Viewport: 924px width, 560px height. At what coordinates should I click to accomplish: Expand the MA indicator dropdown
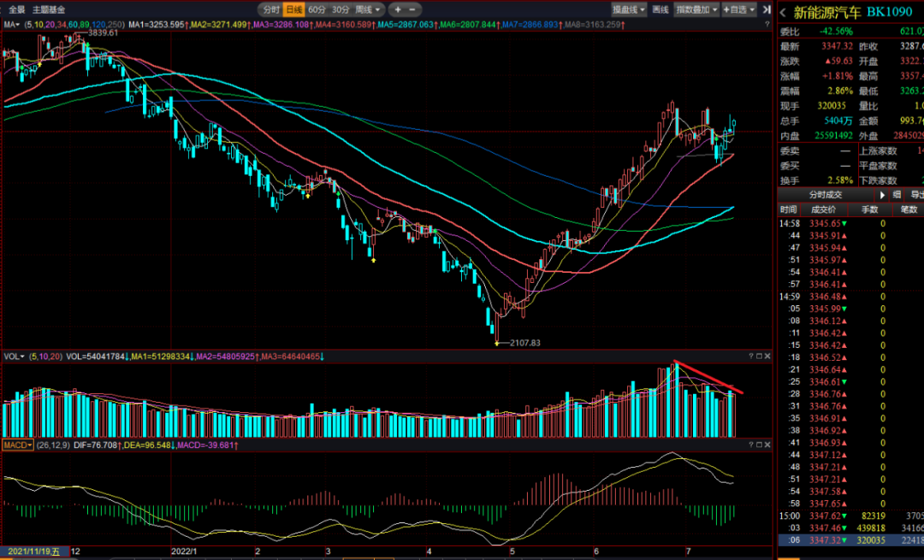click(x=12, y=25)
